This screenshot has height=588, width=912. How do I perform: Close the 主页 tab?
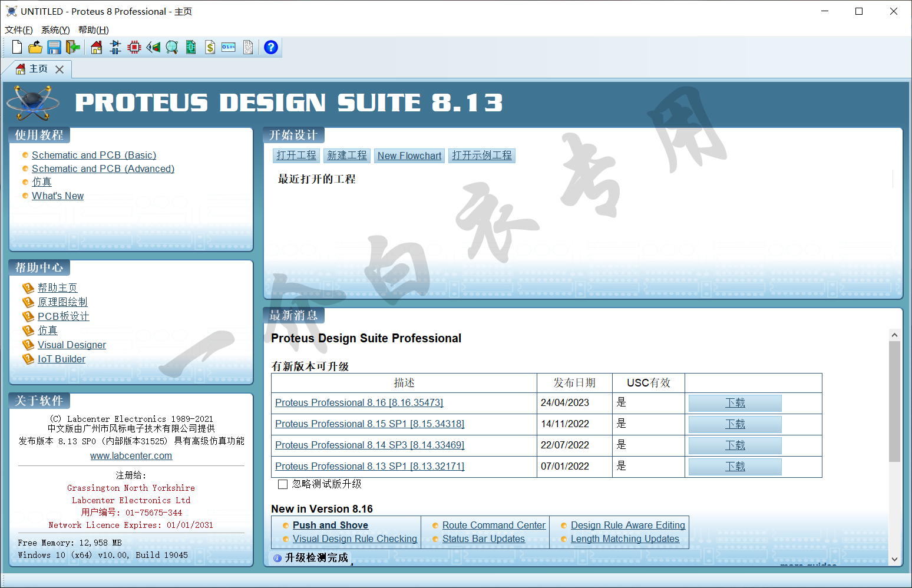(x=60, y=70)
